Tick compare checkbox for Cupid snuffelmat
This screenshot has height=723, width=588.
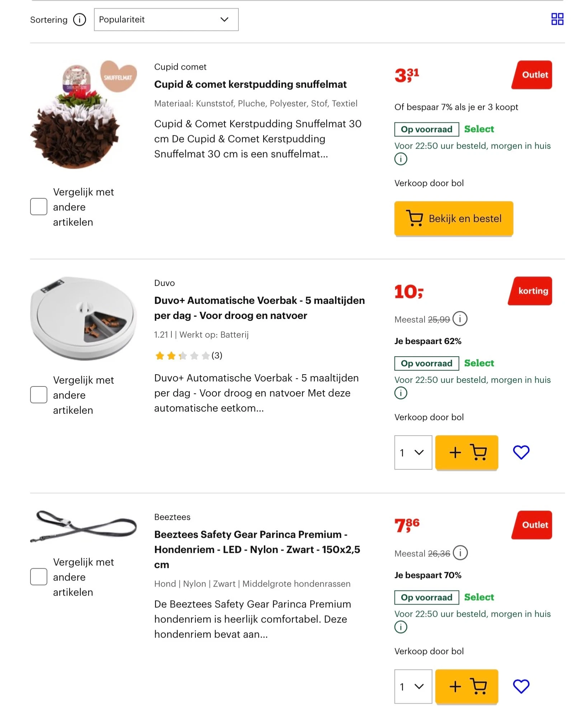click(39, 207)
